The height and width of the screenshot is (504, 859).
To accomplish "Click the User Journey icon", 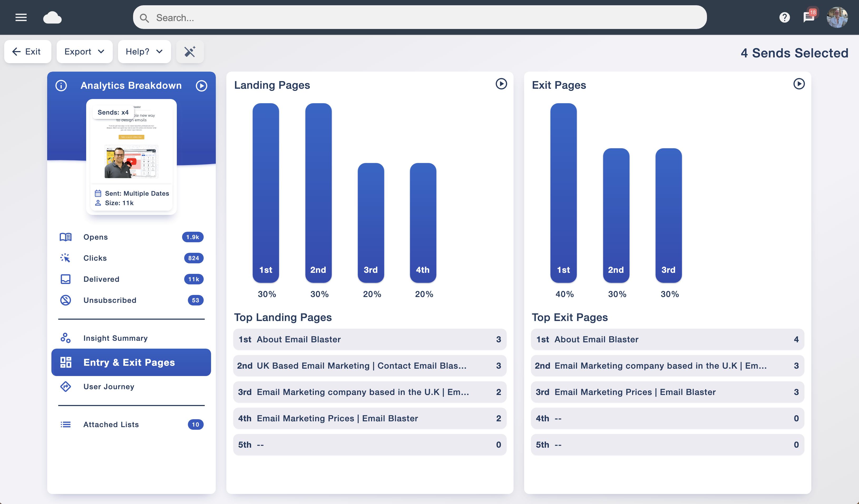I will pyautogui.click(x=65, y=387).
